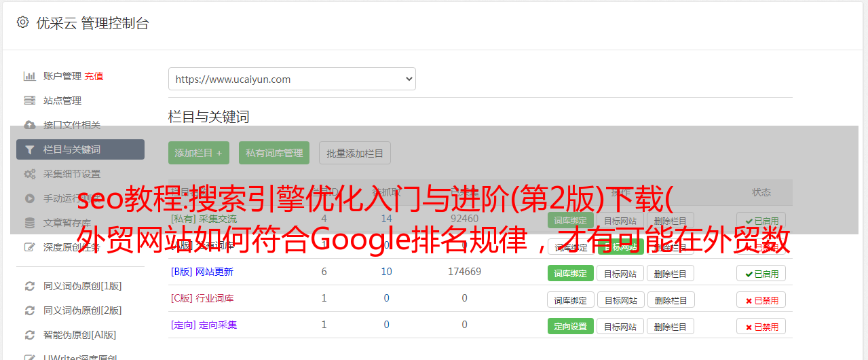The width and height of the screenshot is (868, 360).
Task: Toggle 已禁用 status of 行业词库 row
Action: coord(761,300)
